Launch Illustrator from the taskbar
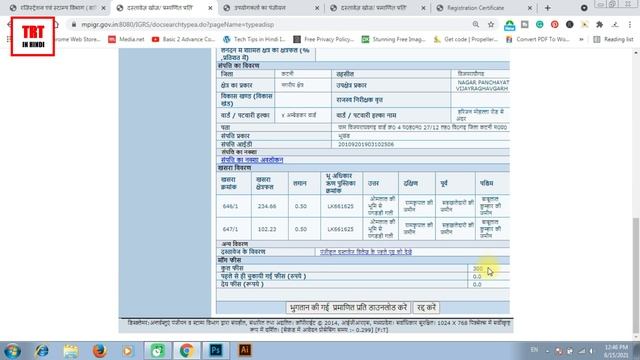The image size is (640, 360). [245, 350]
